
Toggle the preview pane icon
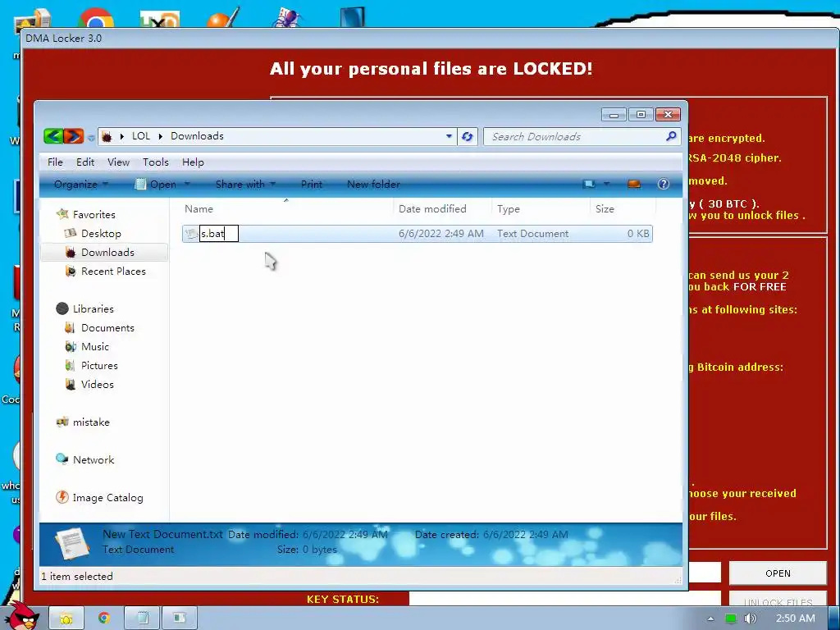coord(634,185)
